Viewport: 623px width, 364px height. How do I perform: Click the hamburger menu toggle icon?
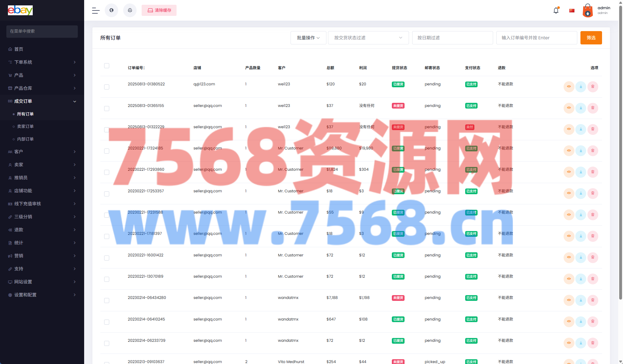click(96, 10)
